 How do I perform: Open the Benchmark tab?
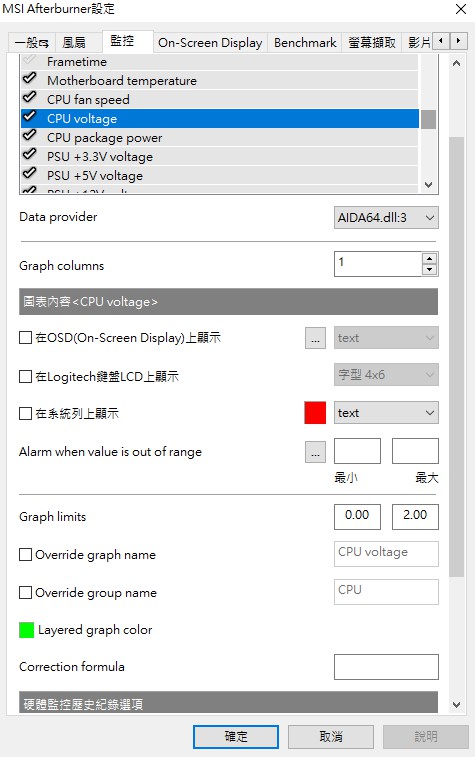coord(305,43)
